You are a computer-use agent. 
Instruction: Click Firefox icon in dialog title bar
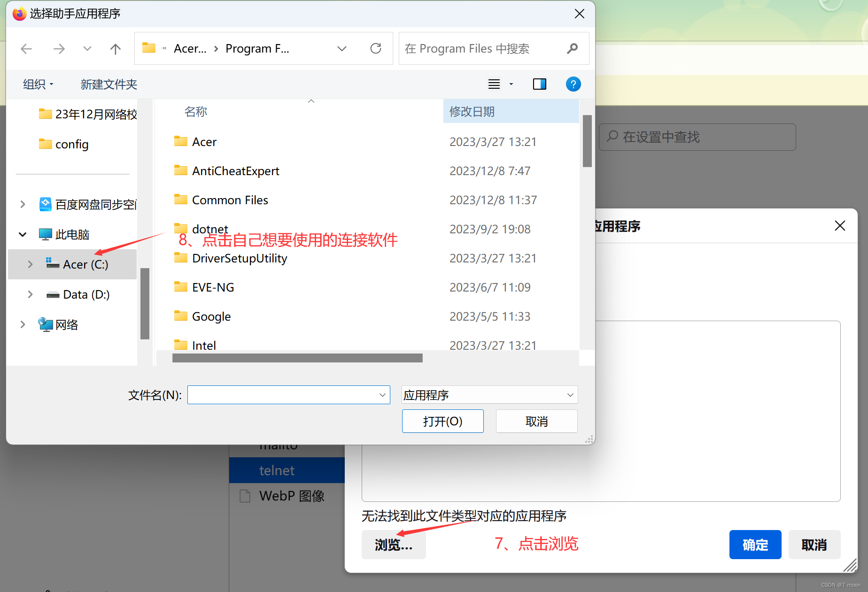[19, 14]
